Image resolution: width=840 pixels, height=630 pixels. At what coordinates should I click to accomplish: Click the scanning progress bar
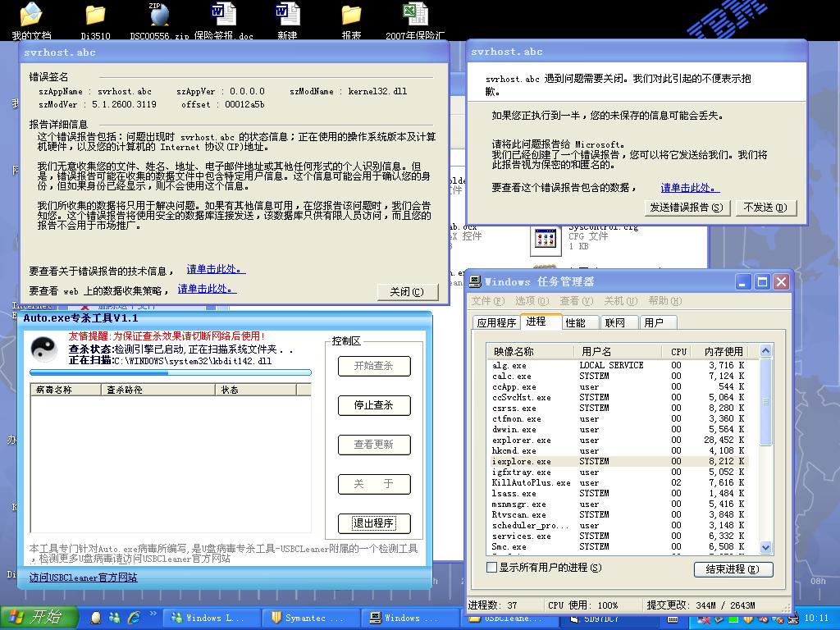tap(171, 372)
